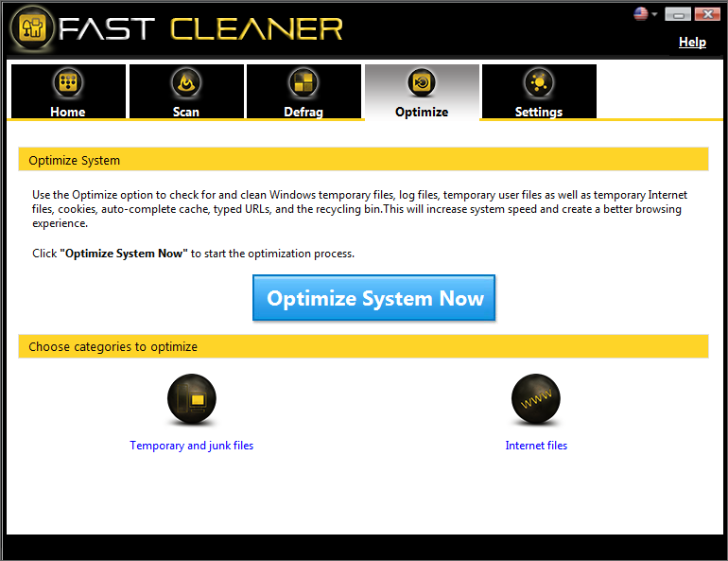Click the Defrag tab blocks icon

[x=303, y=83]
